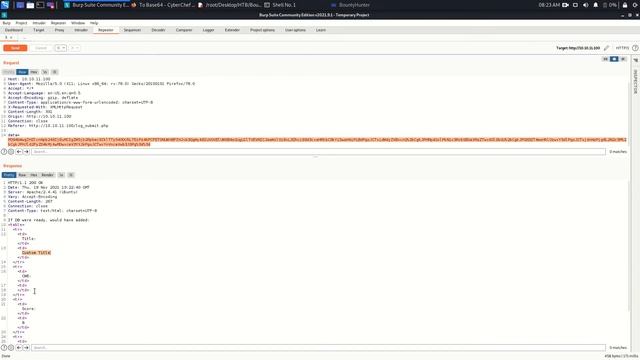Select Pretty view in Response panel

coord(9,175)
